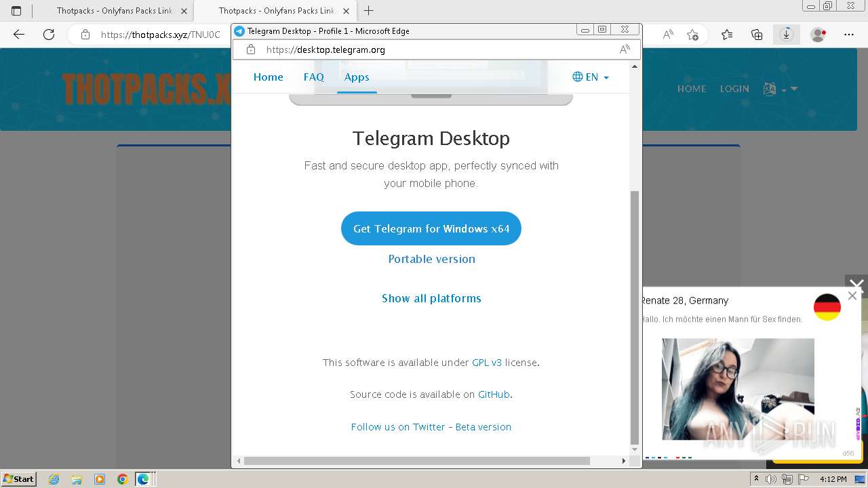This screenshot has height=488, width=868.
Task: Click the volume icon in system tray
Action: (x=771, y=479)
